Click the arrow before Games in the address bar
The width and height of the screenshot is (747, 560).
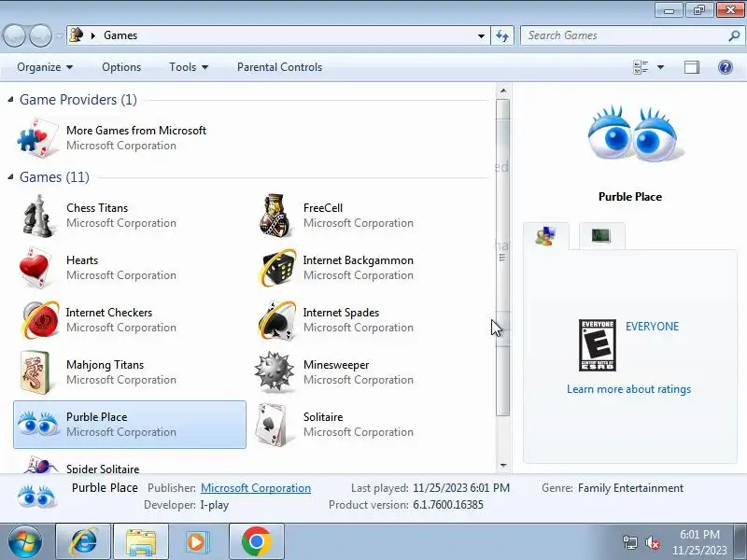click(92, 35)
